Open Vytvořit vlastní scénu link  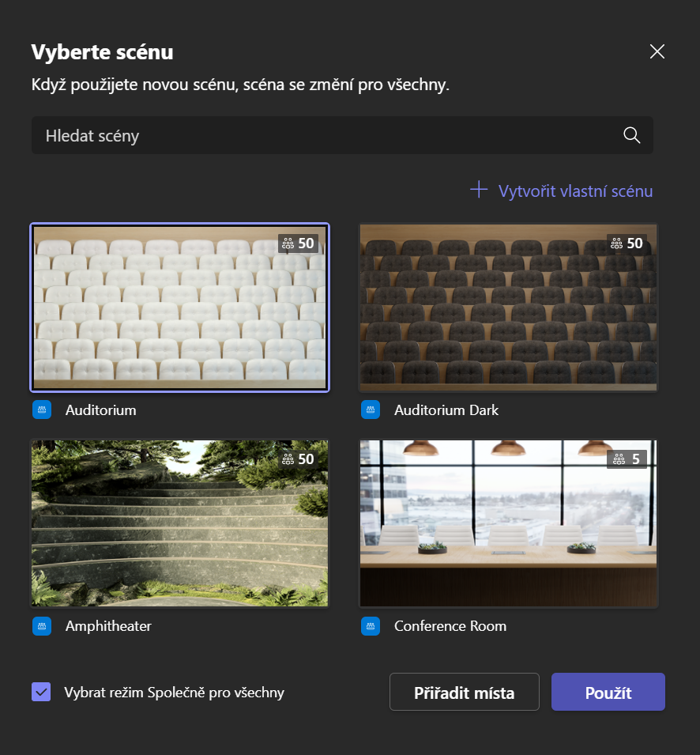tap(562, 191)
